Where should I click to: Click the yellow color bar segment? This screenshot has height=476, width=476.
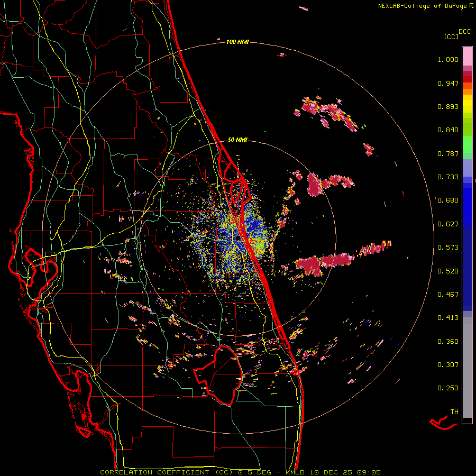(467, 104)
